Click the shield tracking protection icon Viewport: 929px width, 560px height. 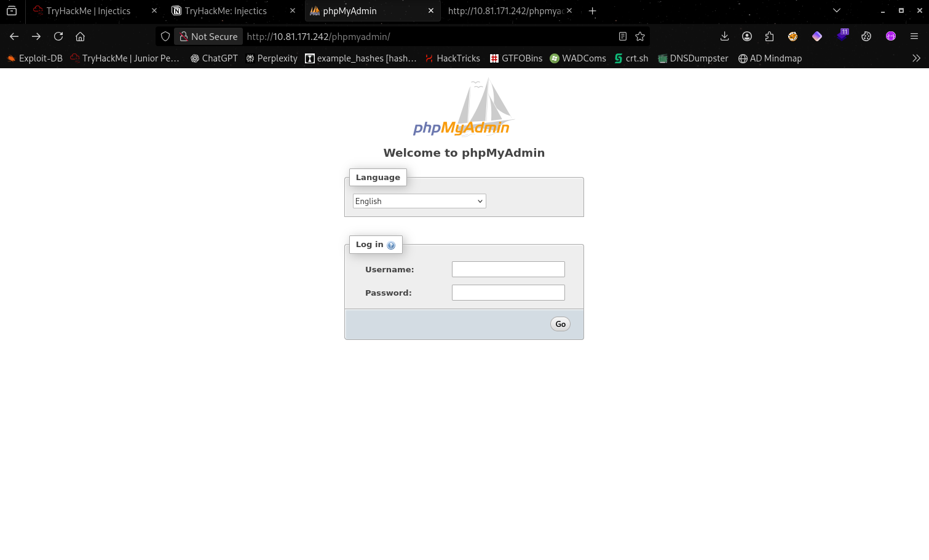(x=165, y=36)
